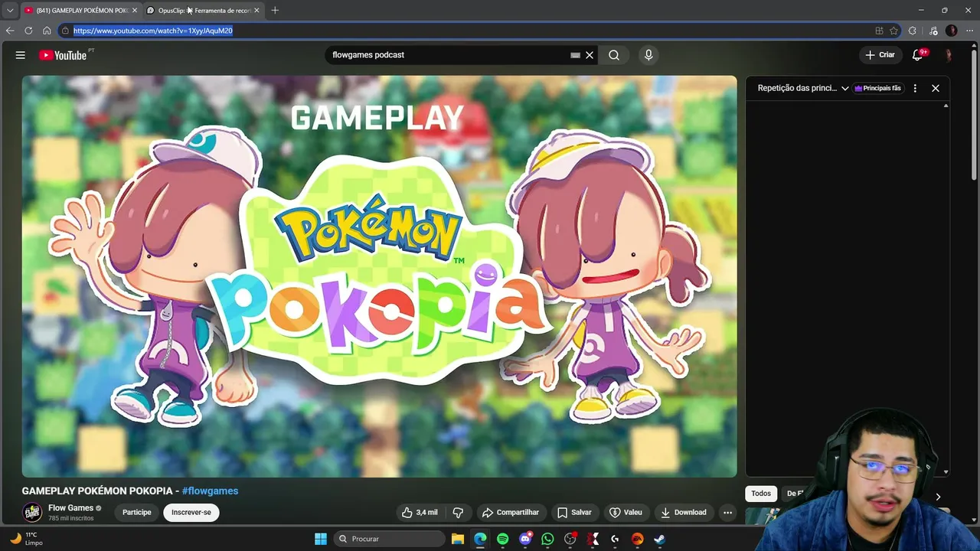Start voice search with microphone
980x551 pixels.
coord(648,55)
